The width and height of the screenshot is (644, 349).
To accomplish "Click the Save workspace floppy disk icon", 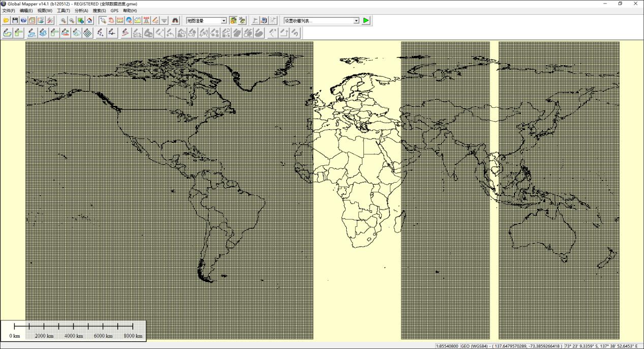I will (15, 20).
